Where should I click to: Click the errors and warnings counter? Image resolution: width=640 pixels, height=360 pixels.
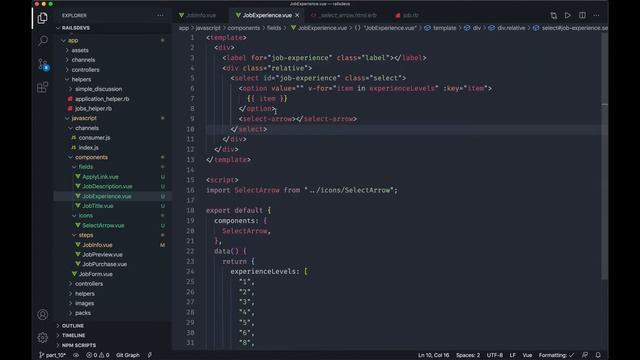(x=98, y=355)
